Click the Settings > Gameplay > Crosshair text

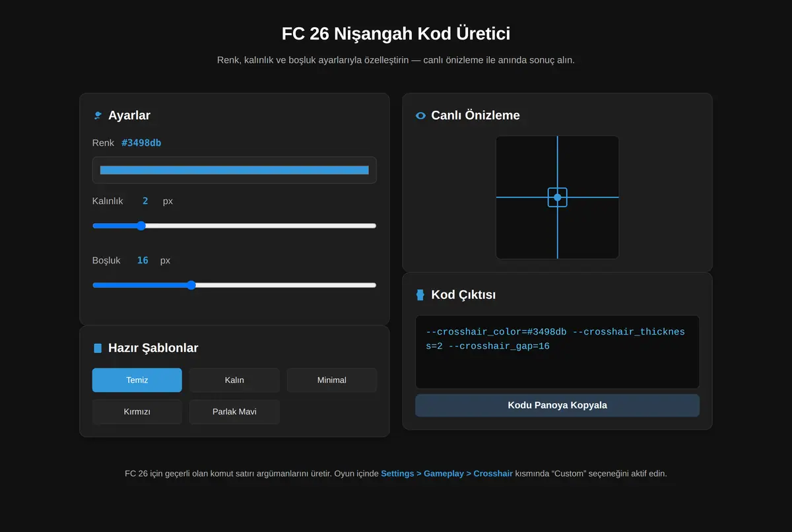447,473
